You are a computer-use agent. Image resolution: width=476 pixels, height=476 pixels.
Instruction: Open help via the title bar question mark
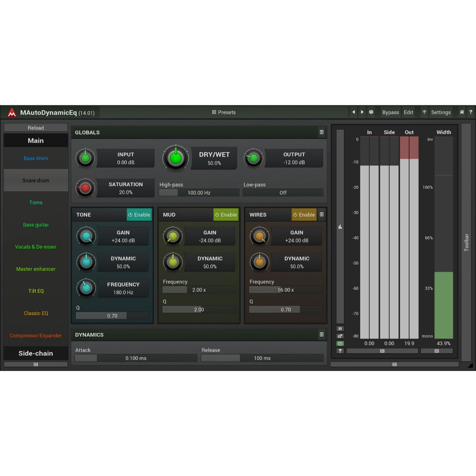click(471, 112)
